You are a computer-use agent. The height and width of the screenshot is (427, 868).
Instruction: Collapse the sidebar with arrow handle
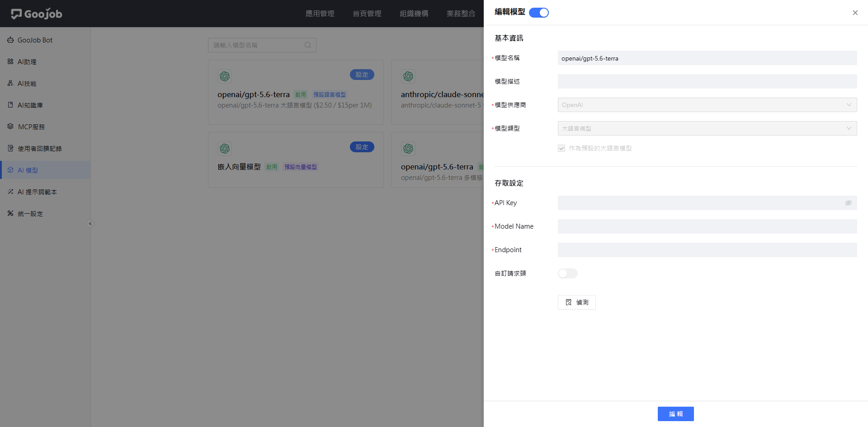90,224
